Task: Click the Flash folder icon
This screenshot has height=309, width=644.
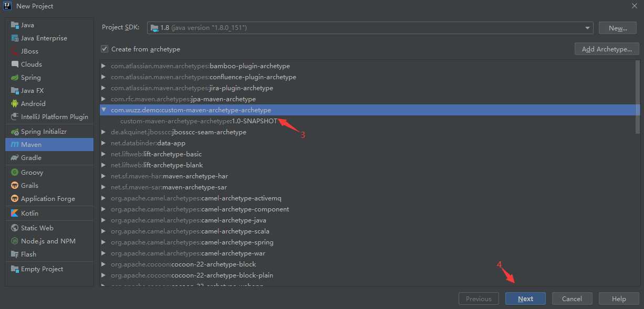Action: click(15, 254)
